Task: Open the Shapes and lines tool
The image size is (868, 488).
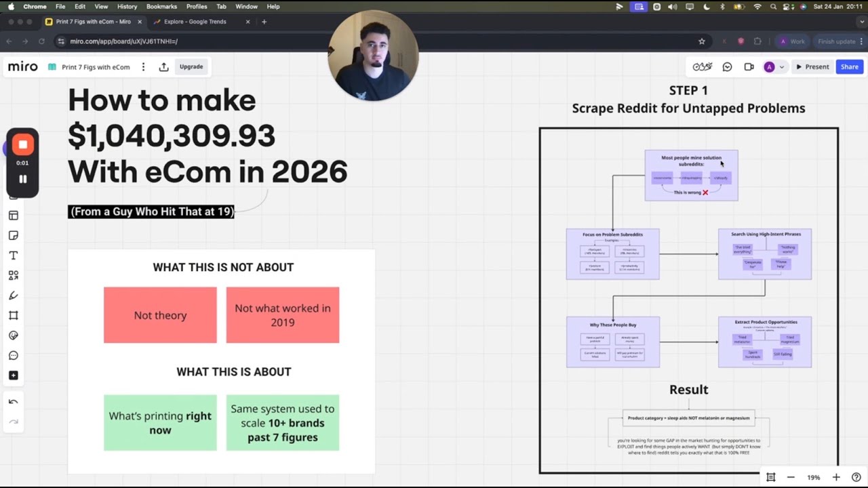Action: click(x=13, y=275)
